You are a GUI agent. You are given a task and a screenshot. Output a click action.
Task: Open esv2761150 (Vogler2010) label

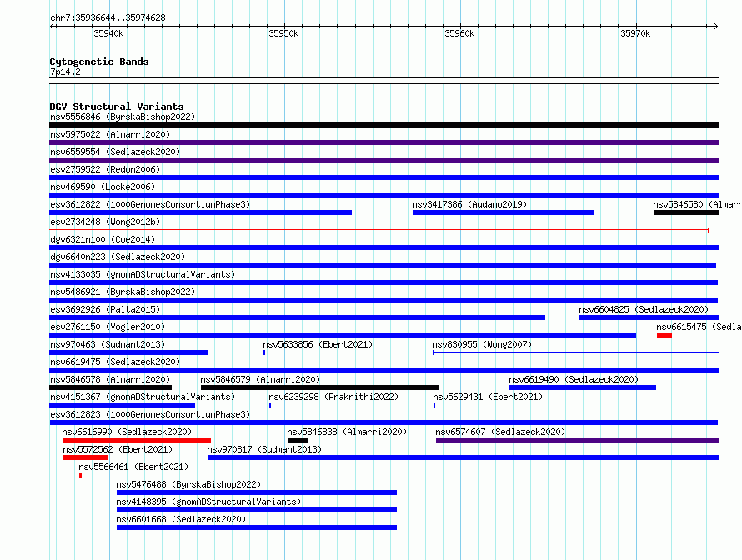click(108, 327)
